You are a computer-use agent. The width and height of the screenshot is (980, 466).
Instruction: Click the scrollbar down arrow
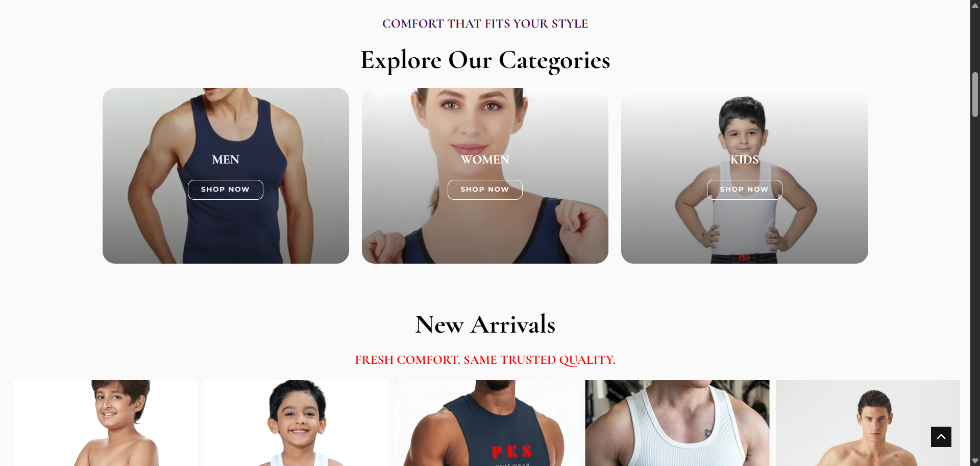(975, 461)
